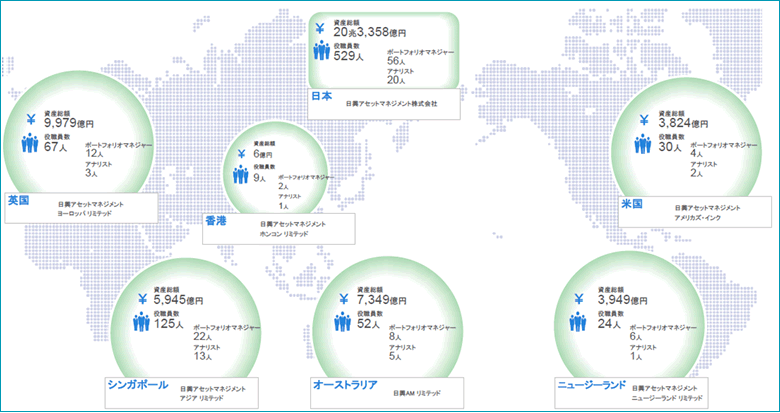The image size is (780, 413).
Task: Click the 3,824億円 asset value
Action: (683, 122)
